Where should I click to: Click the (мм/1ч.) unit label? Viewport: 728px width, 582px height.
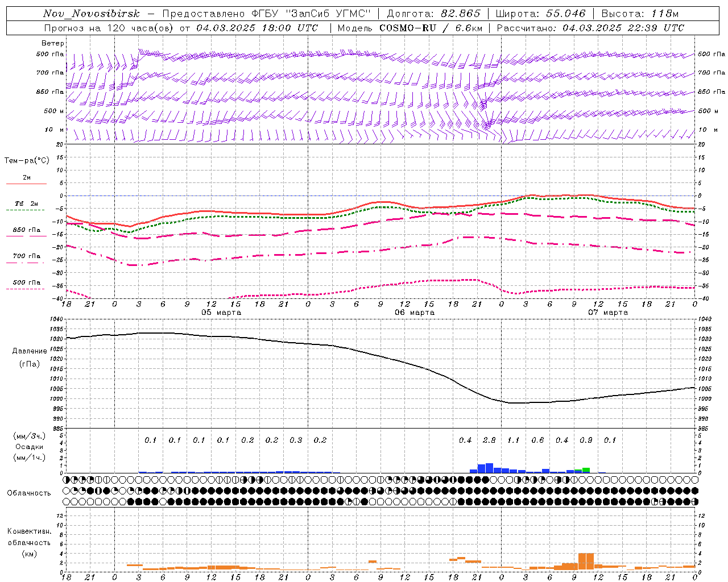pos(30,458)
